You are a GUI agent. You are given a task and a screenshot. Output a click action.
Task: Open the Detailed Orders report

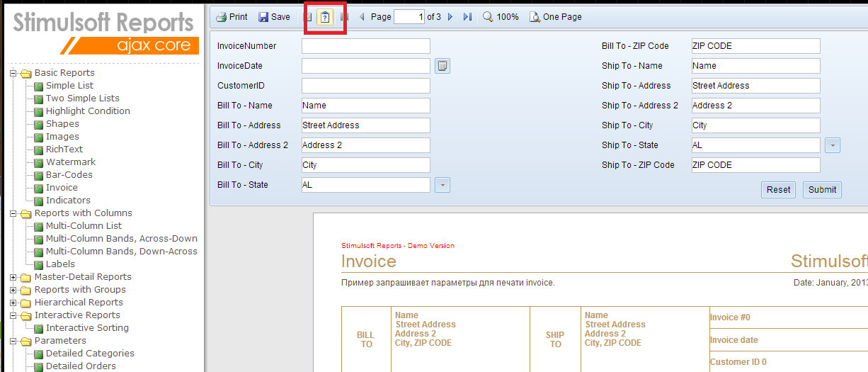coord(81,366)
